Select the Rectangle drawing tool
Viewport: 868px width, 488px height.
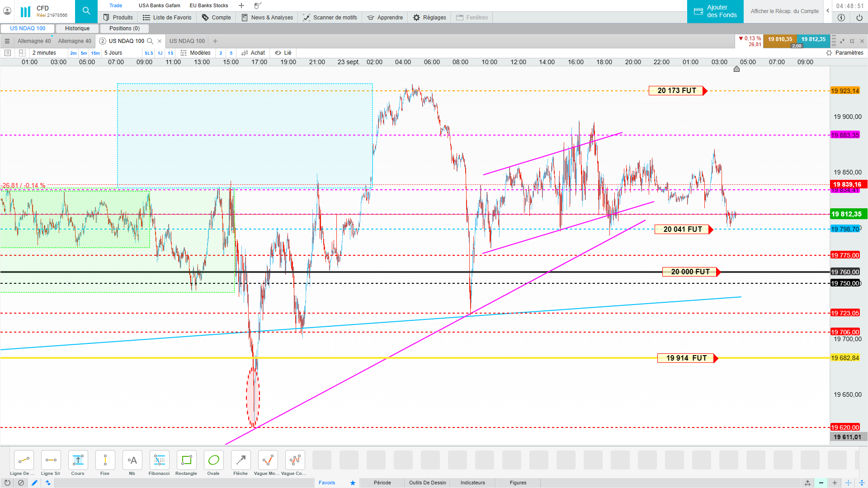(186, 460)
